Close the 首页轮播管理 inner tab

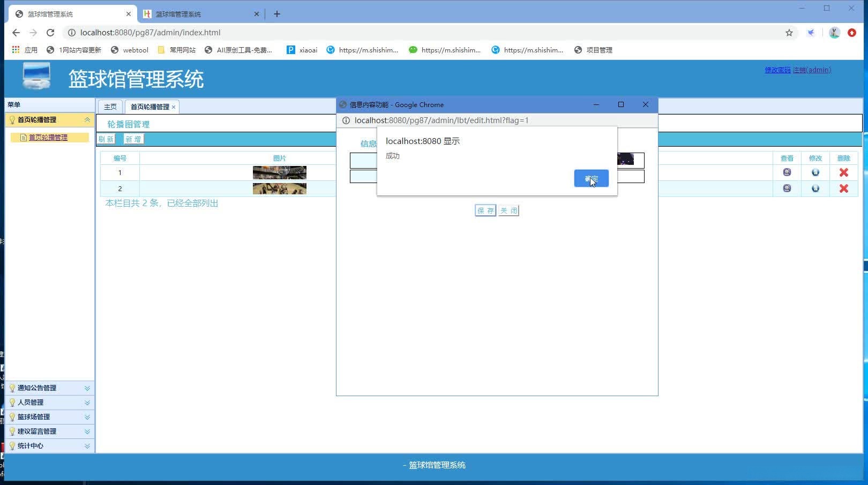click(x=174, y=107)
